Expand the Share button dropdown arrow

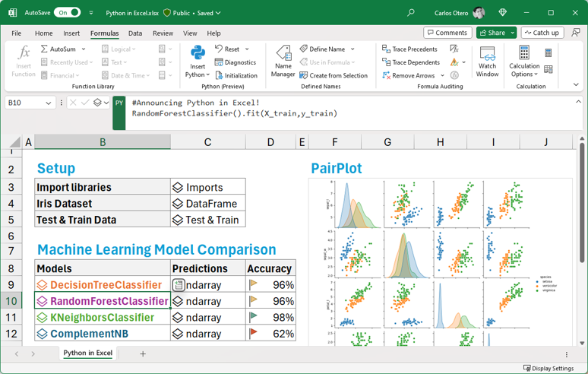512,33
